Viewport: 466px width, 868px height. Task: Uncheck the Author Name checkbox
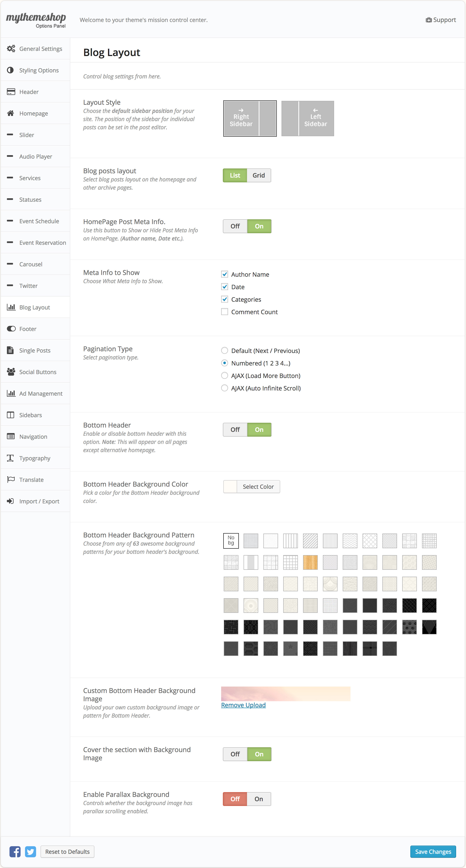pyautogui.click(x=224, y=274)
